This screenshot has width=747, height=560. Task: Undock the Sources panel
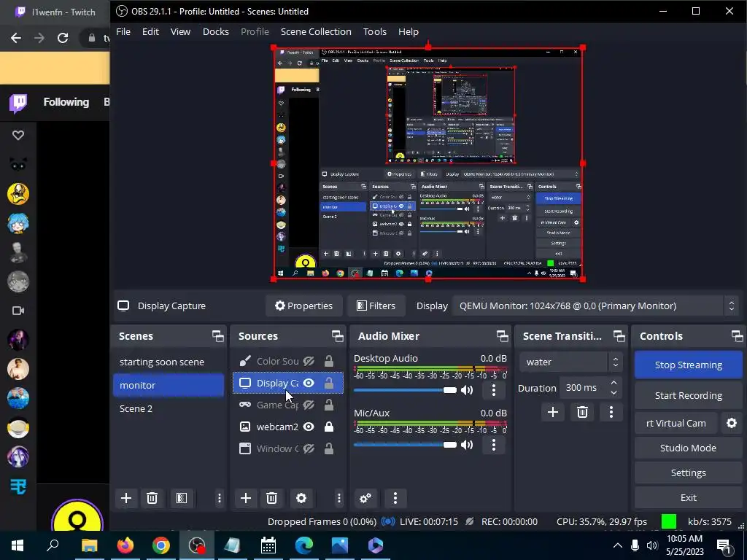[x=337, y=336]
